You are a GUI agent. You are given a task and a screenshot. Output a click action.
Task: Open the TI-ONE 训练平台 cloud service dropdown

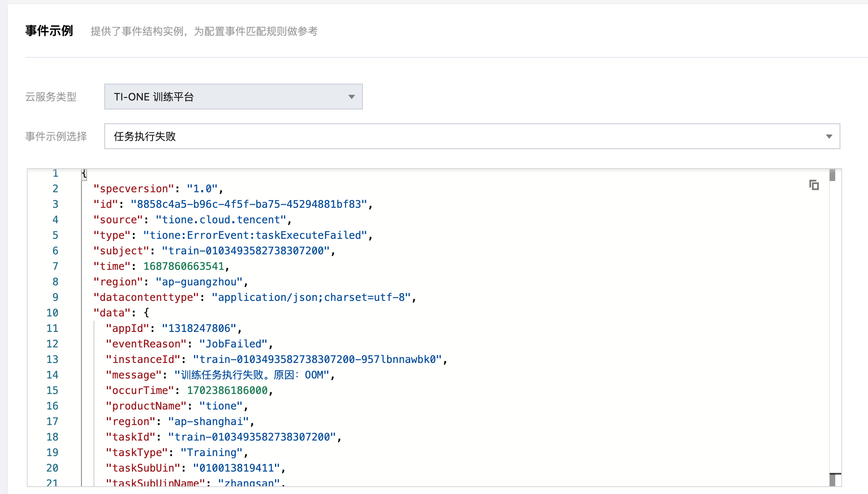[x=233, y=97]
